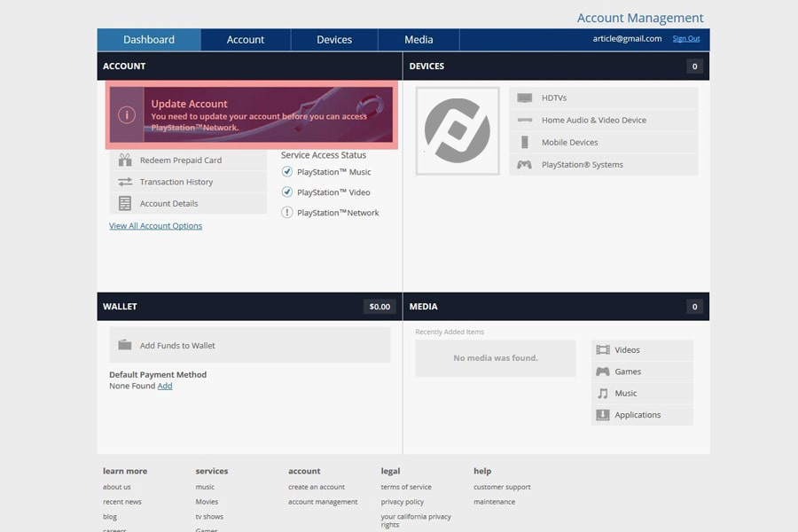
Task: Open the footer 'recent news' link
Action: click(x=122, y=502)
